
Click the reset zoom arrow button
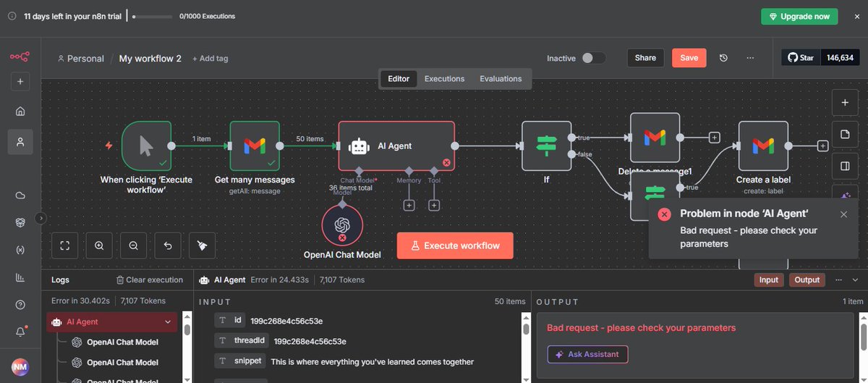168,245
